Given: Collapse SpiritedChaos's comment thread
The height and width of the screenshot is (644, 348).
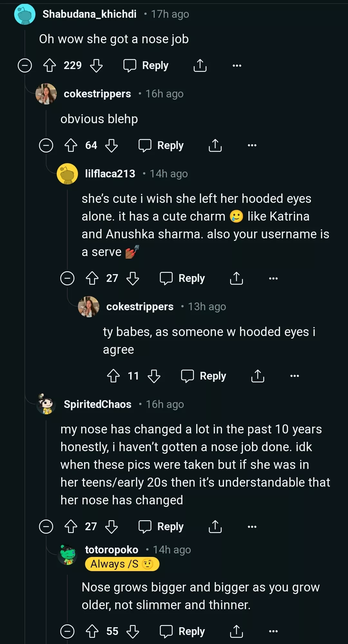Looking at the screenshot, I should pyautogui.click(x=46, y=527).
